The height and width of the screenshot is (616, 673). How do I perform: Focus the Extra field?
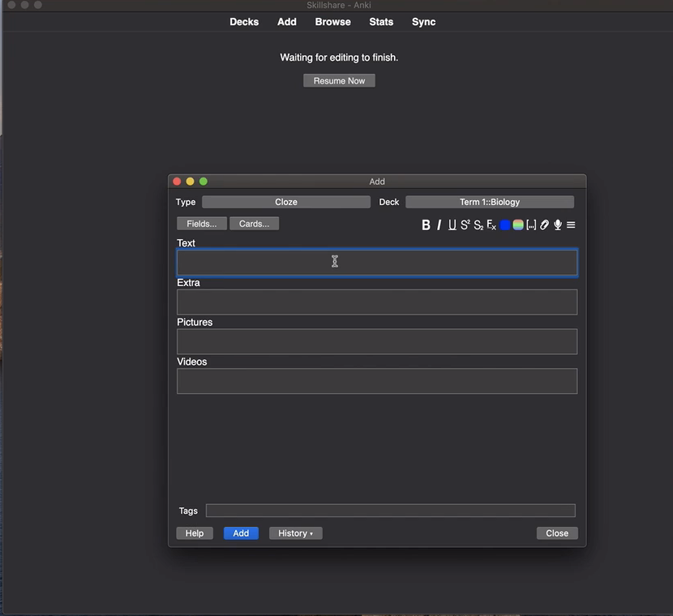tap(377, 302)
